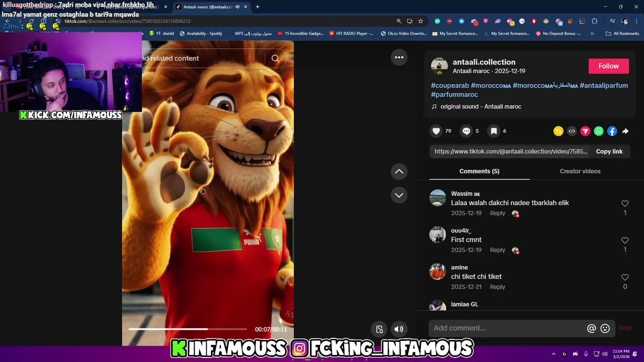Open the Chrome three-dot menu
The image size is (644, 362).
[x=637, y=21]
